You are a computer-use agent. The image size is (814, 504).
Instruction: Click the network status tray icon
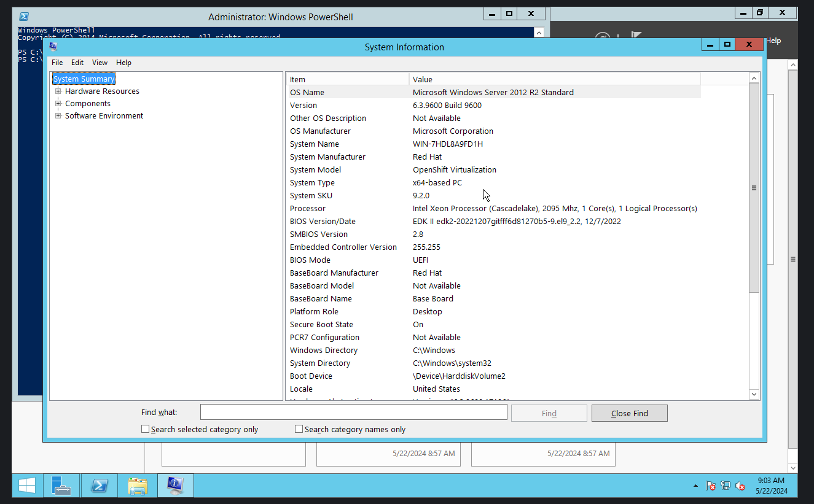pyautogui.click(x=726, y=486)
